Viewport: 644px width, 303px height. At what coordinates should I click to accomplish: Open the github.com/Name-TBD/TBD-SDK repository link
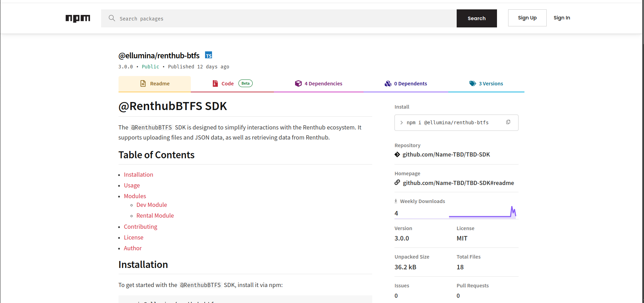[446, 154]
